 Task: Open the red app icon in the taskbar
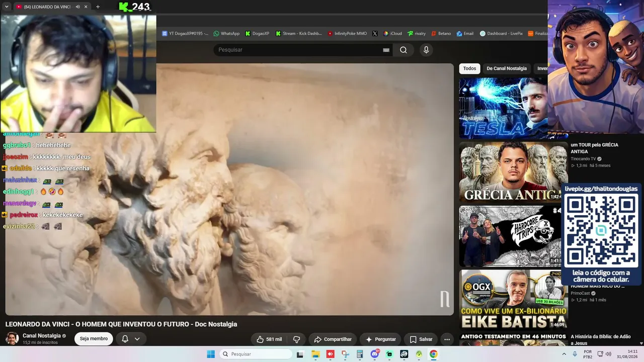(330, 354)
